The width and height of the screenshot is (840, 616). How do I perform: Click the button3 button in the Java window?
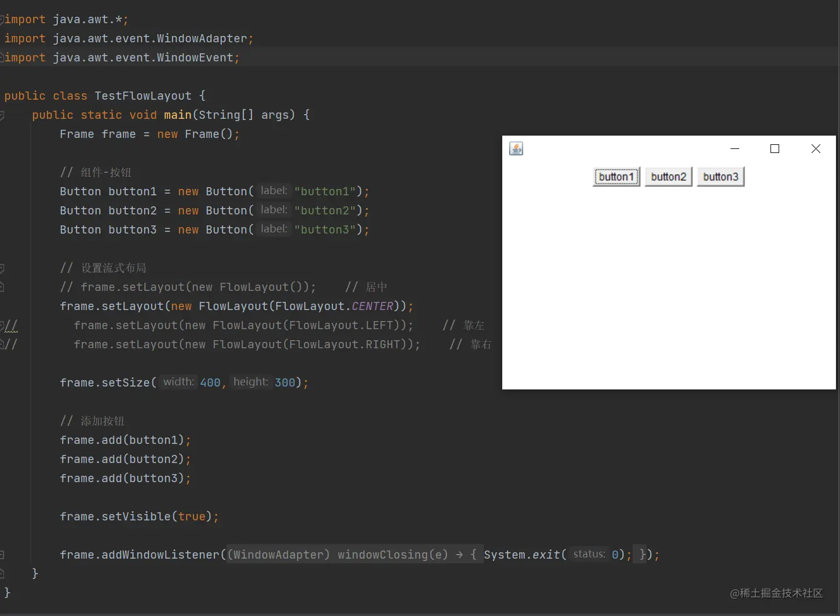(x=721, y=177)
